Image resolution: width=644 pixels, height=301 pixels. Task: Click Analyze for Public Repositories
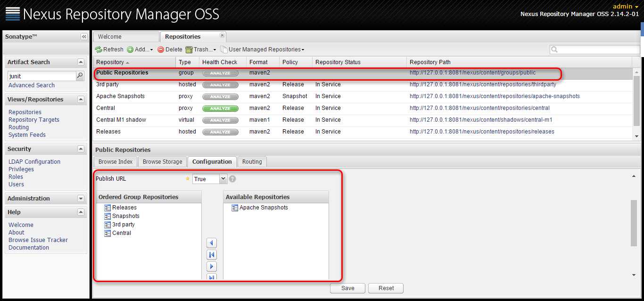pos(220,73)
